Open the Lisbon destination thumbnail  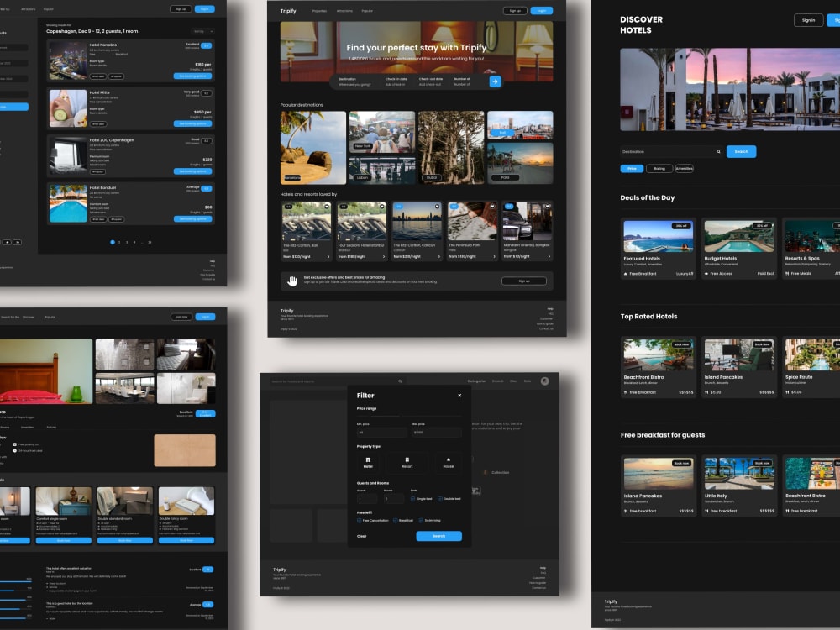[x=382, y=171]
